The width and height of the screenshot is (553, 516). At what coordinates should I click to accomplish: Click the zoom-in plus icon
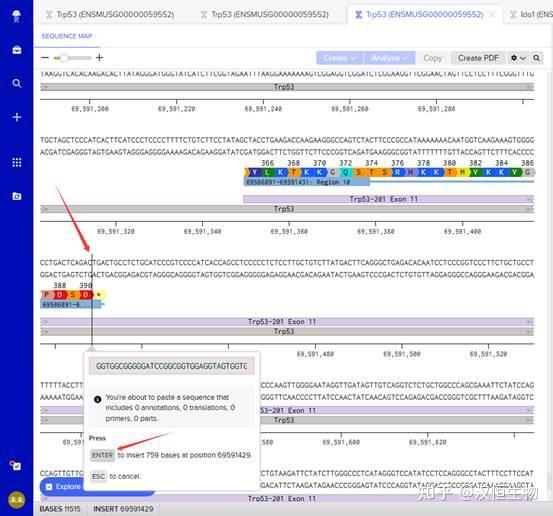pos(99,57)
